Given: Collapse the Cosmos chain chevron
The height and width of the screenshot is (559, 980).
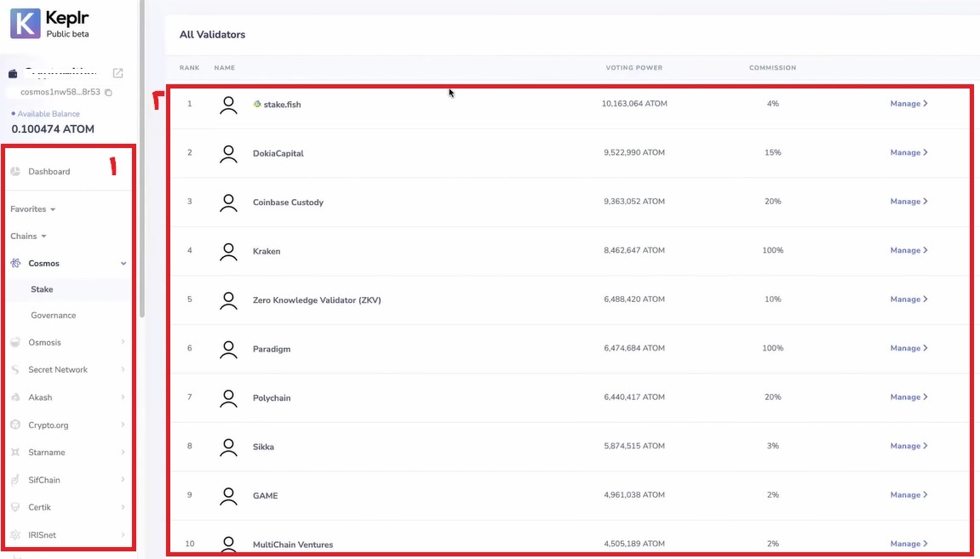Looking at the screenshot, I should point(123,264).
